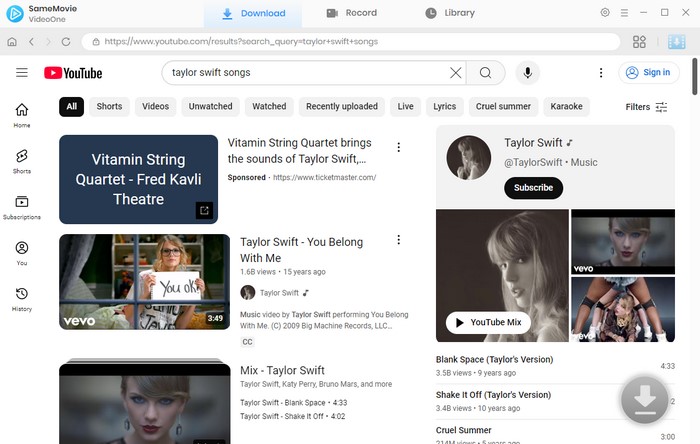
Task: Open the YouTube guide hamburger menu
Action: [x=22, y=72]
